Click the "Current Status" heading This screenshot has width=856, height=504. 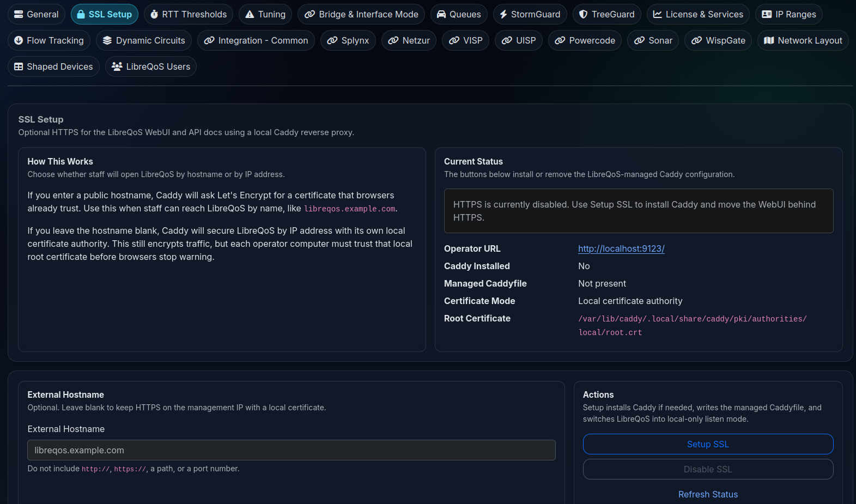(473, 161)
